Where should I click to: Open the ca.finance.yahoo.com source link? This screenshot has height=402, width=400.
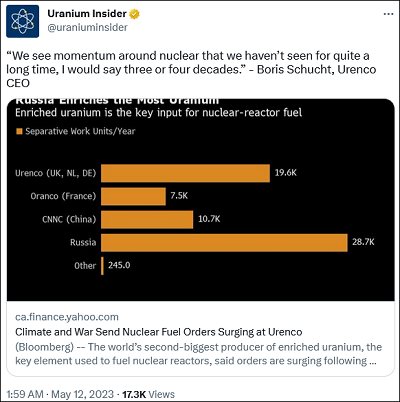67,317
